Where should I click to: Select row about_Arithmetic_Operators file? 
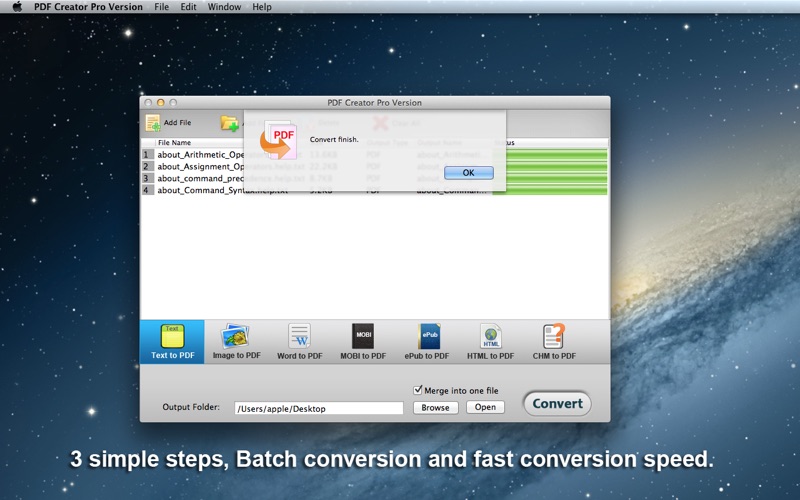pos(374,155)
